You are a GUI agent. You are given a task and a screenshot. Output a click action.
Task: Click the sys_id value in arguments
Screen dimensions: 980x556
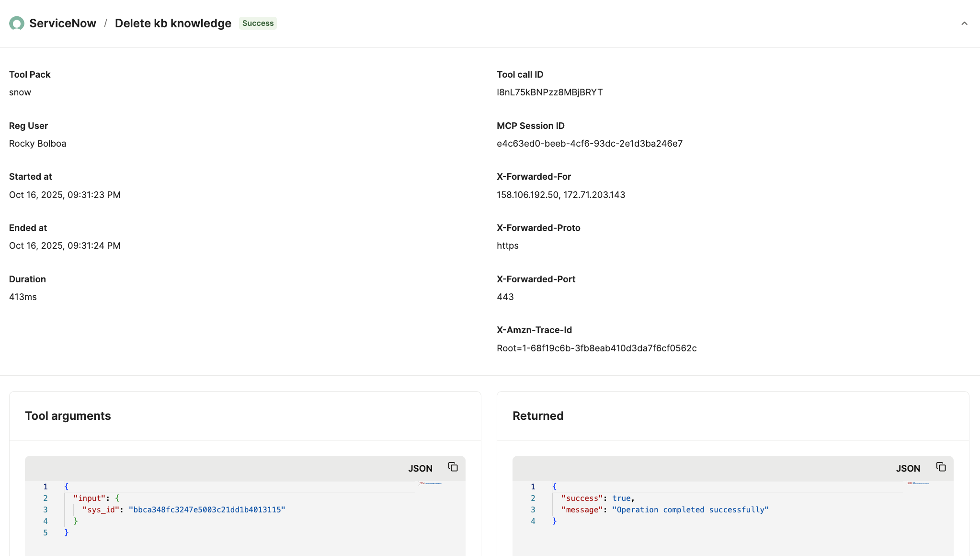[206, 510]
